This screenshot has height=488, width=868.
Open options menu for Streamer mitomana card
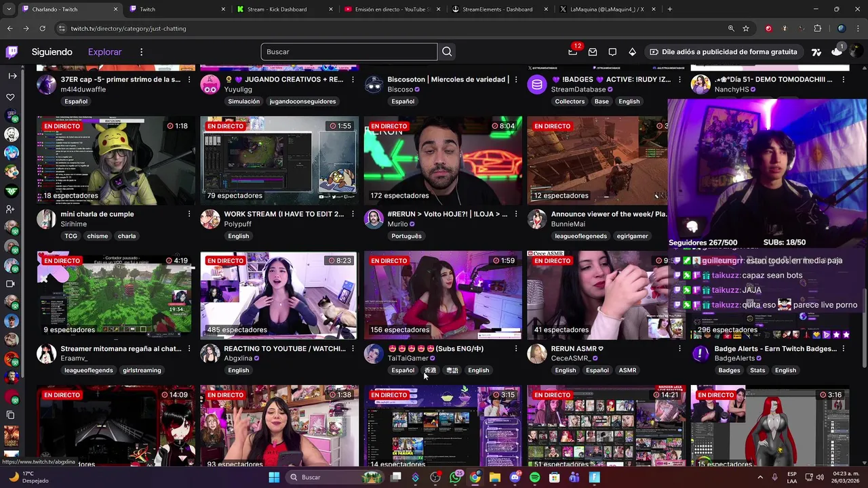189,348
